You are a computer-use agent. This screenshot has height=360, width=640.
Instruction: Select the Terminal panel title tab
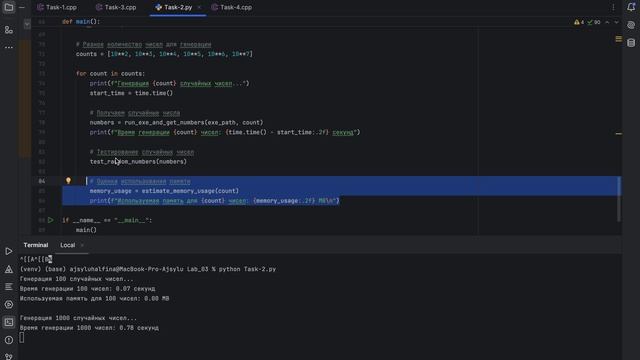(36, 245)
